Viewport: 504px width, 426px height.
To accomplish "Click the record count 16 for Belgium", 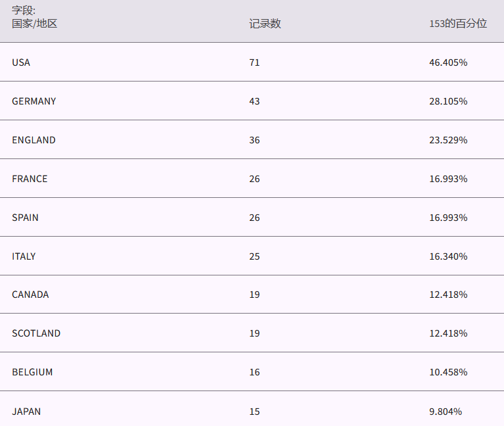I will [254, 372].
